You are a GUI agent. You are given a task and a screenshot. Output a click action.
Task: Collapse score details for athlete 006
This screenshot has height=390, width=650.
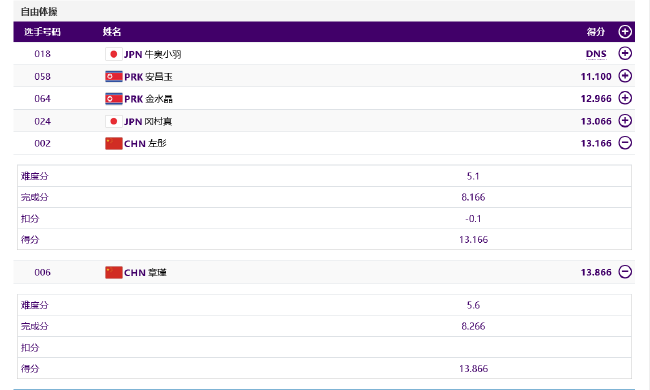[x=625, y=272]
